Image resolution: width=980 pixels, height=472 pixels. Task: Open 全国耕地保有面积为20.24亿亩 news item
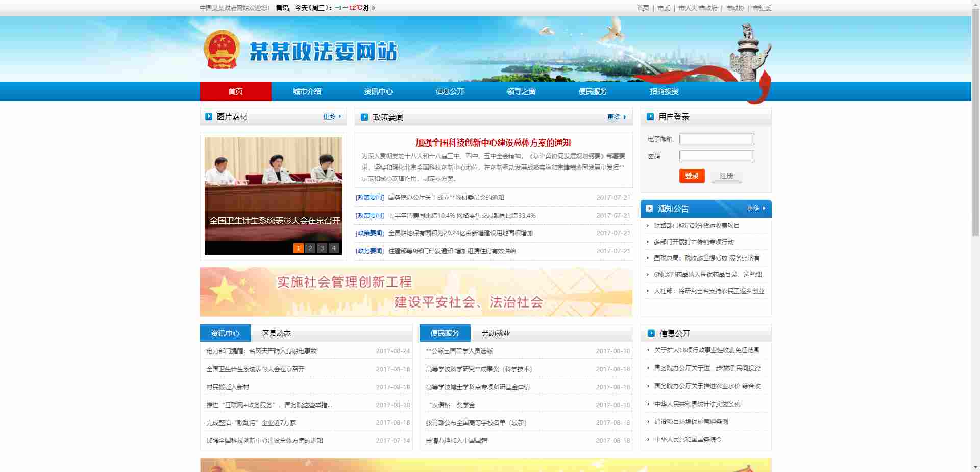pos(460,233)
